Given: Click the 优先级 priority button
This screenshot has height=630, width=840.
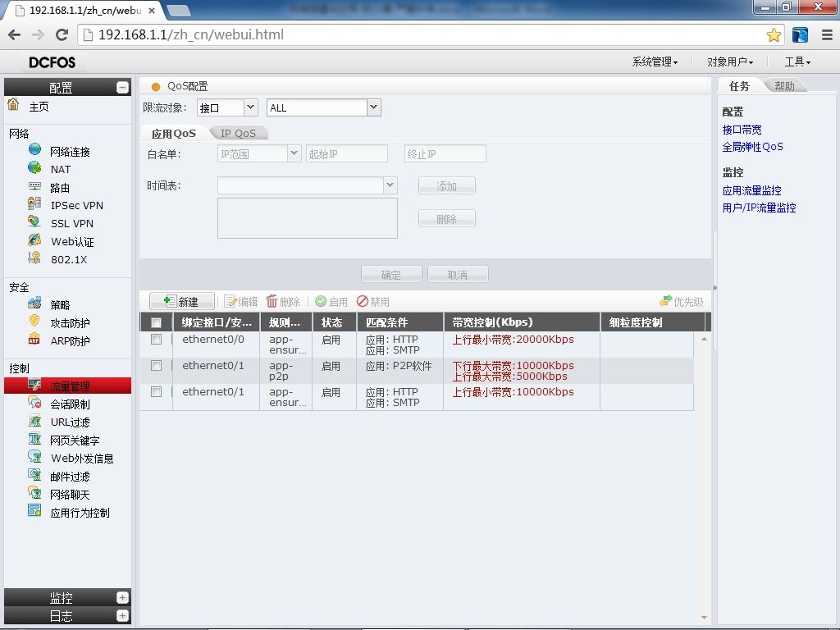Looking at the screenshot, I should click(x=682, y=302).
